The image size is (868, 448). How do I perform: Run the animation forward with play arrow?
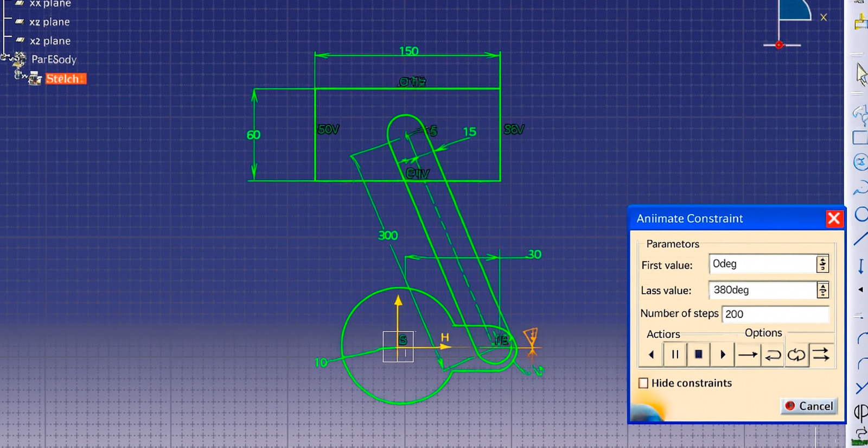(x=722, y=355)
